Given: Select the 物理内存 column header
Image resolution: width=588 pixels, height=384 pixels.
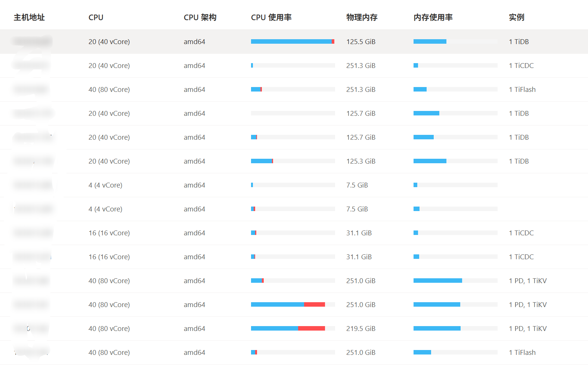Looking at the screenshot, I should 362,17.
